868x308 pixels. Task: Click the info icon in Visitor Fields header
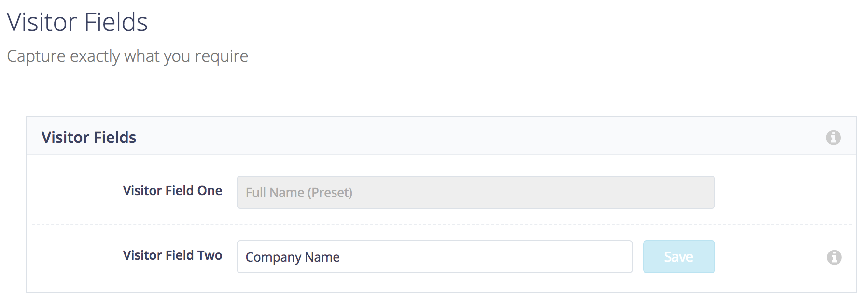click(x=833, y=138)
